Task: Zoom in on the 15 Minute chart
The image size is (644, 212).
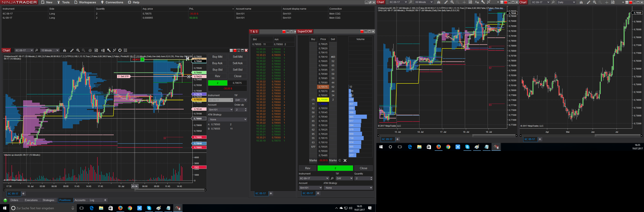Action: (78, 50)
